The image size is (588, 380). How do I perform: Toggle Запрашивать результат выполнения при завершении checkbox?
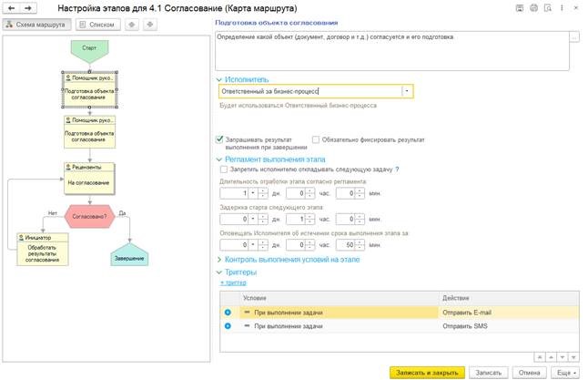click(x=219, y=139)
